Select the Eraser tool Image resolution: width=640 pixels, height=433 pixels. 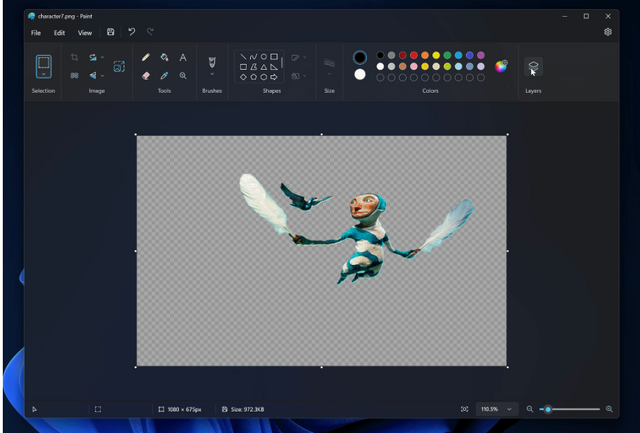coord(146,75)
